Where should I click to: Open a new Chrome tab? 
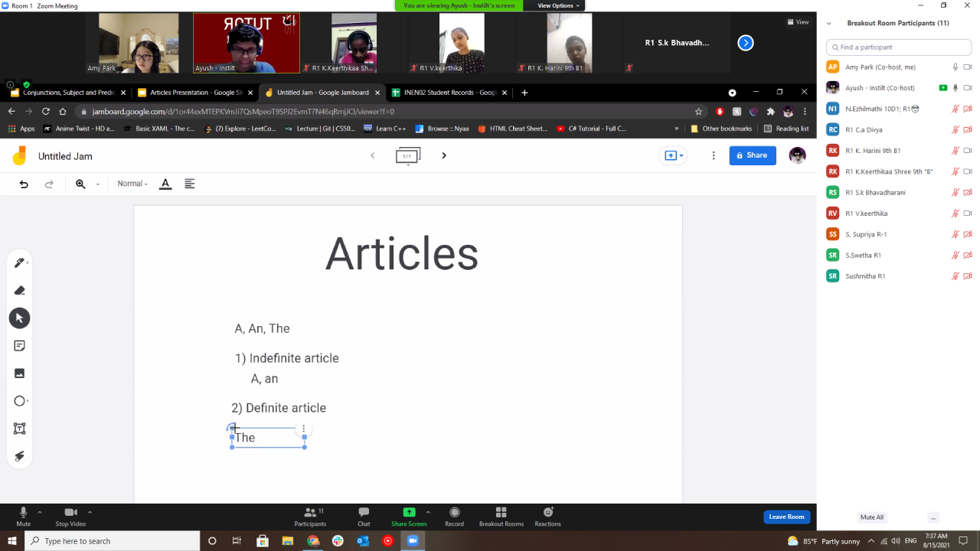tap(524, 93)
